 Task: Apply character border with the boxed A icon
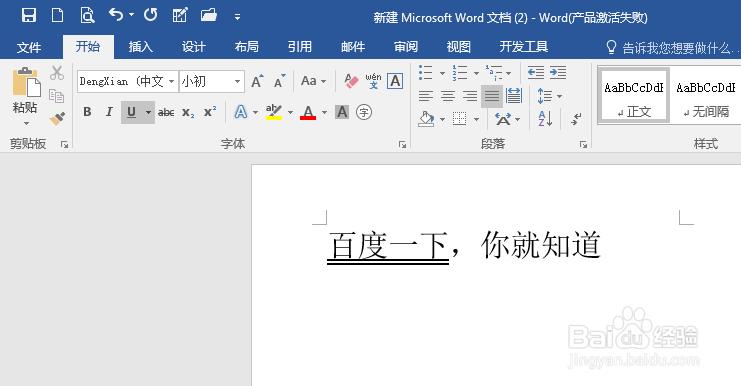(395, 81)
